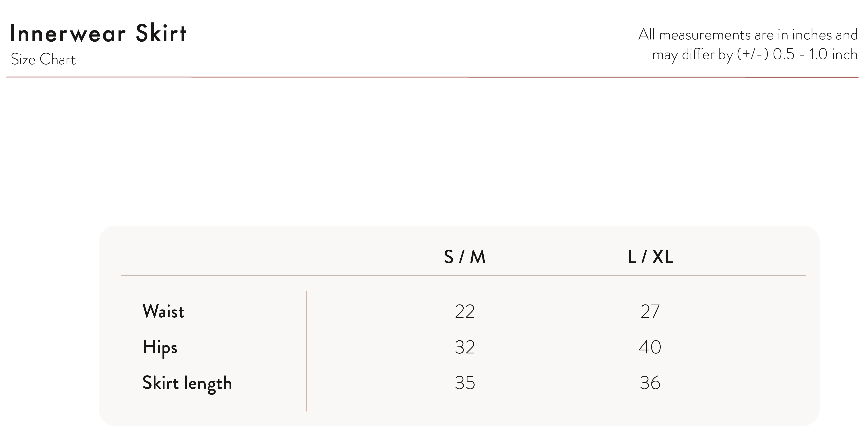Click the blank header cell above Waist
868x445 pixels.
214,257
